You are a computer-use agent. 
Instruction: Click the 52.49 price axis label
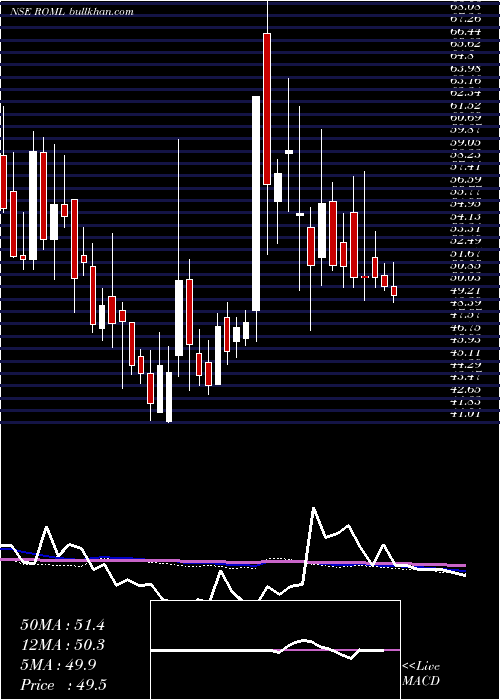click(x=466, y=241)
